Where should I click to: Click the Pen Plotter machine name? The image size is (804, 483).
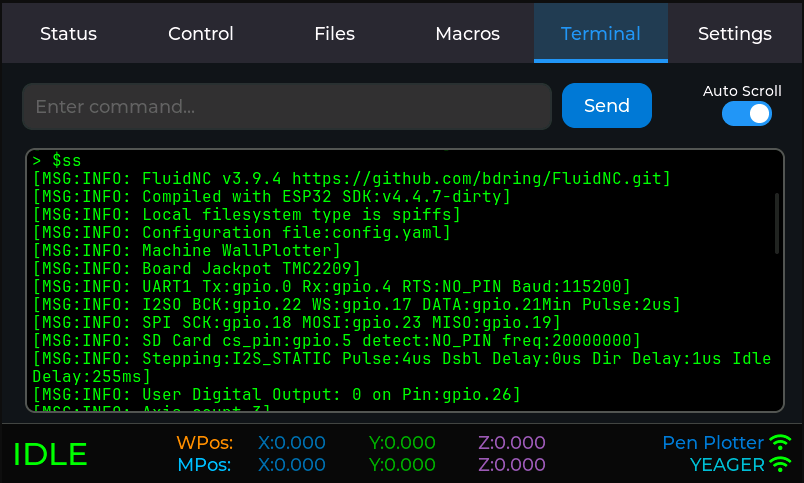pyautogui.click(x=712, y=443)
